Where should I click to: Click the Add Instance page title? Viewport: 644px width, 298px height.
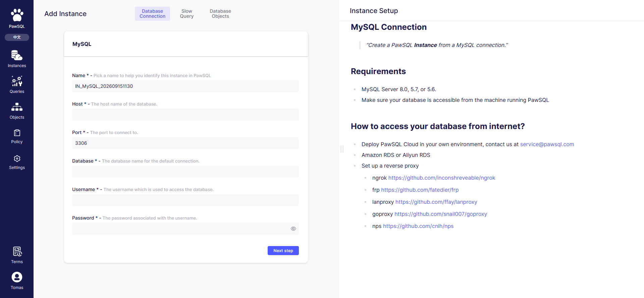65,14
